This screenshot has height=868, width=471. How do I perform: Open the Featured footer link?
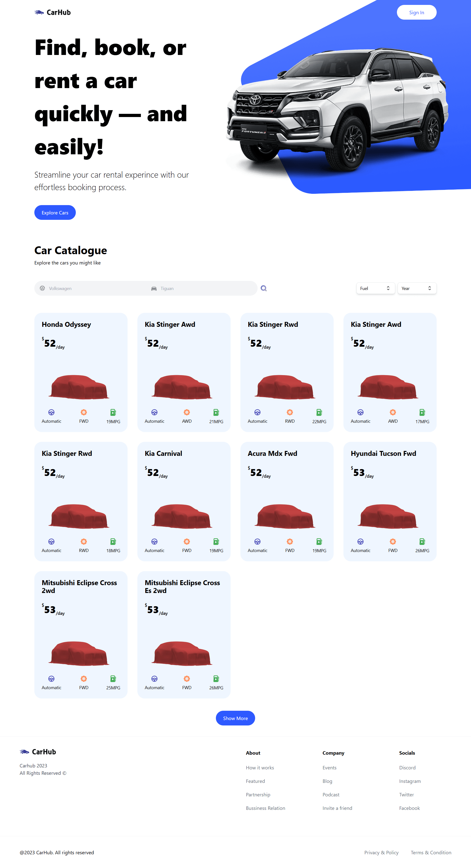coord(255,781)
